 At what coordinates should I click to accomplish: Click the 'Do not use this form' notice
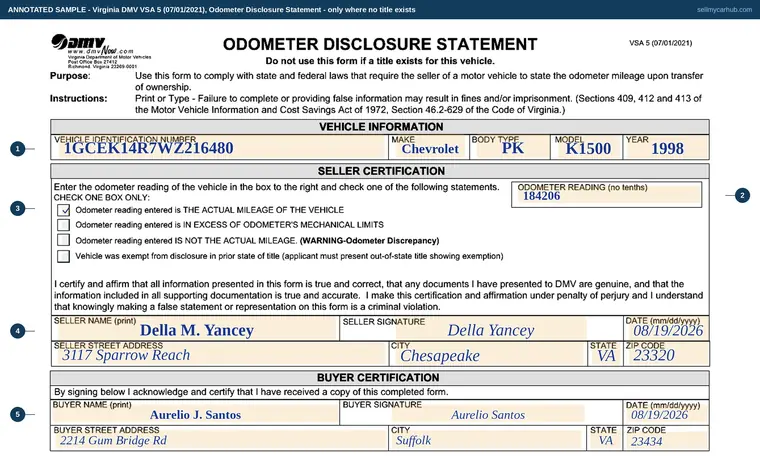[x=380, y=61]
